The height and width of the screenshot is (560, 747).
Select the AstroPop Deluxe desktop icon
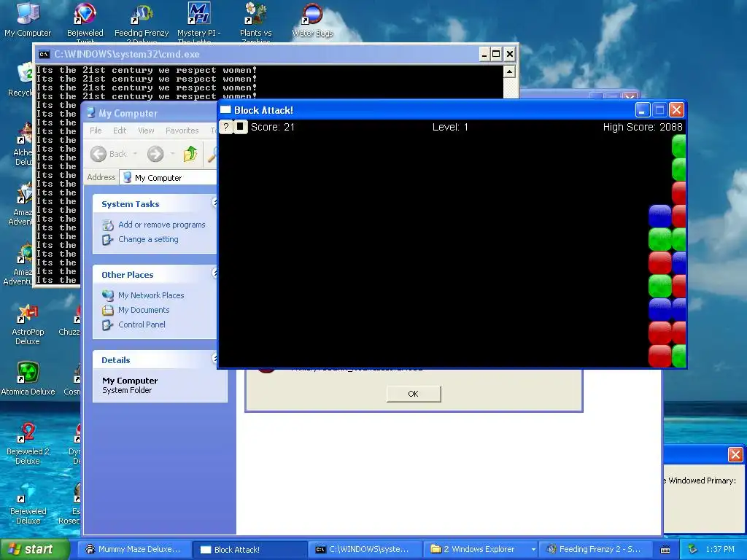click(28, 324)
